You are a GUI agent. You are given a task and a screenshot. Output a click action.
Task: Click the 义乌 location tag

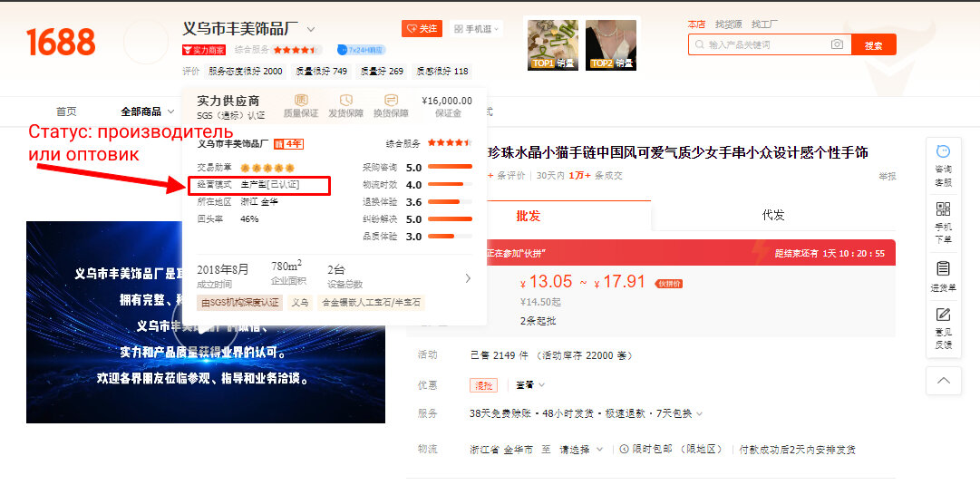coord(300,303)
